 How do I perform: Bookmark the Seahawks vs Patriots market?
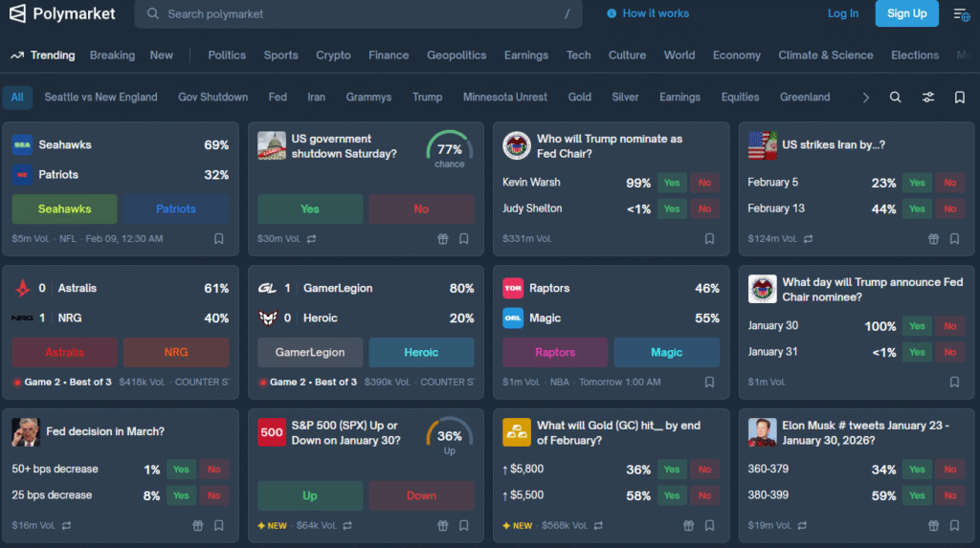pos(219,239)
